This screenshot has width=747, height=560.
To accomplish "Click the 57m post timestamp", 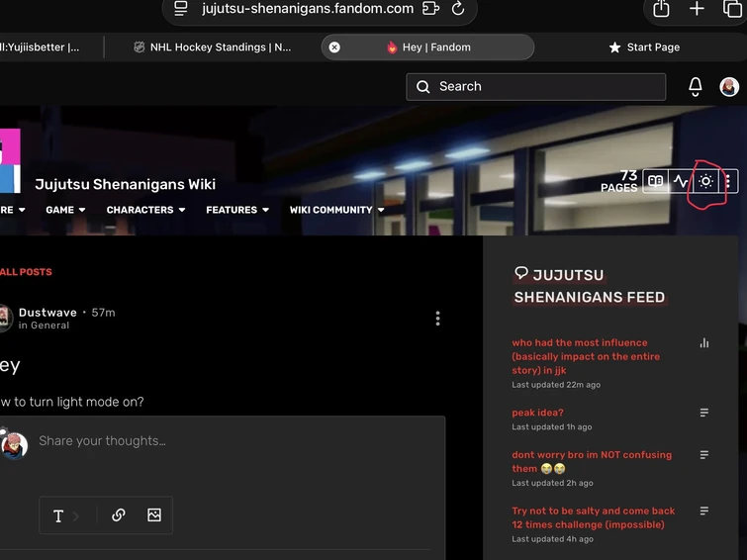I will coord(103,313).
